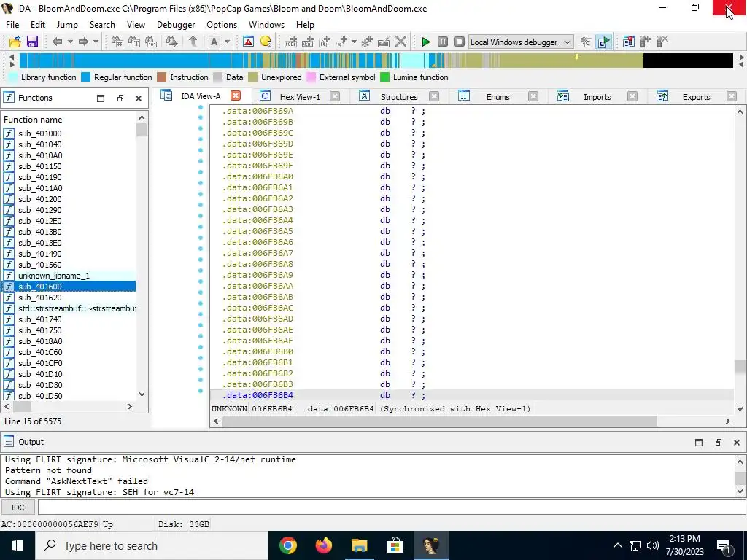Image resolution: width=747 pixels, height=560 pixels.
Task: Switch to the Imports tab
Action: tap(597, 97)
